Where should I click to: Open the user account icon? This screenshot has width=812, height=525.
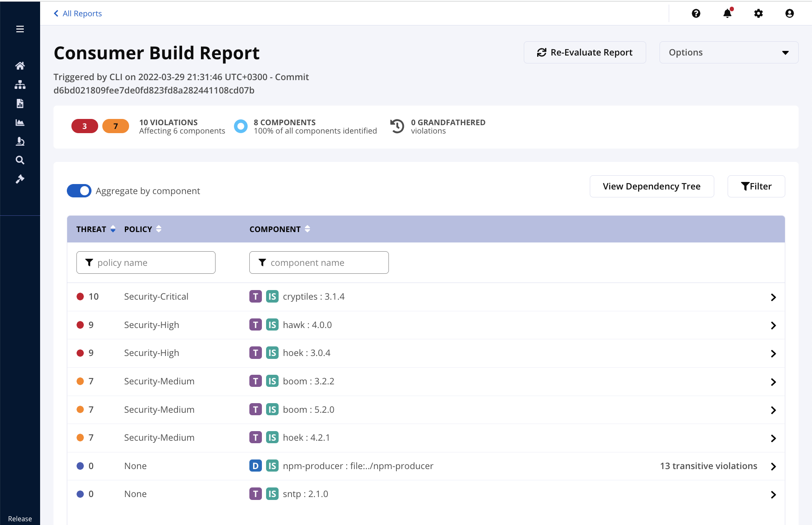coord(789,13)
